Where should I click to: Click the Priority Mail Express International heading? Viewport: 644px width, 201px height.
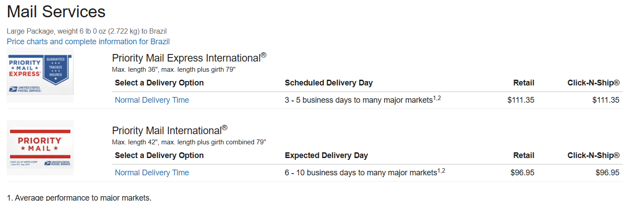(189, 58)
